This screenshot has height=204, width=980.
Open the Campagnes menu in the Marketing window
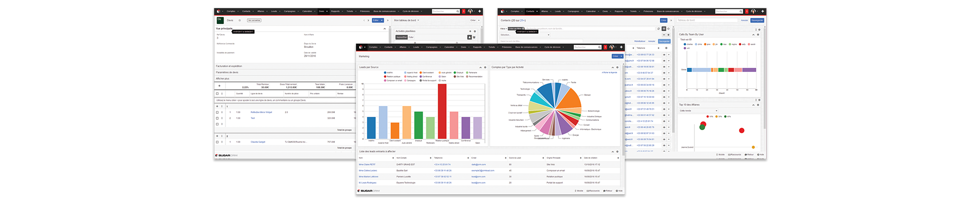(433, 47)
